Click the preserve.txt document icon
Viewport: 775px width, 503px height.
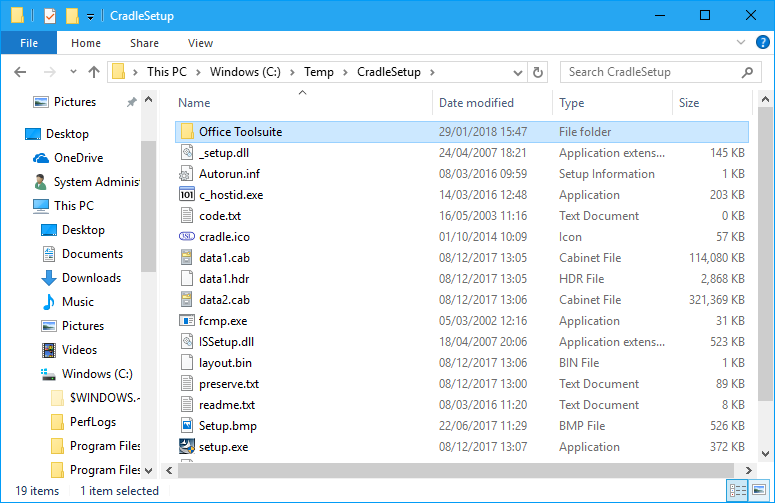187,384
